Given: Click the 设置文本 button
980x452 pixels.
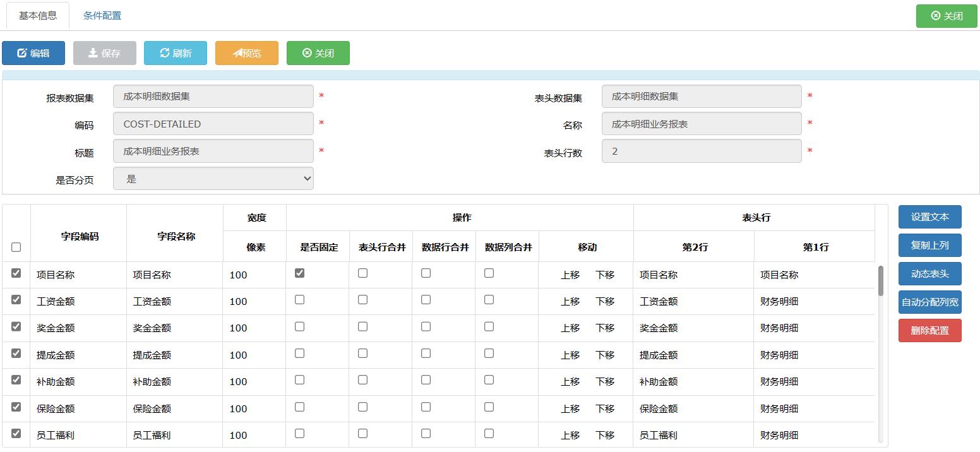Looking at the screenshot, I should coord(929,217).
